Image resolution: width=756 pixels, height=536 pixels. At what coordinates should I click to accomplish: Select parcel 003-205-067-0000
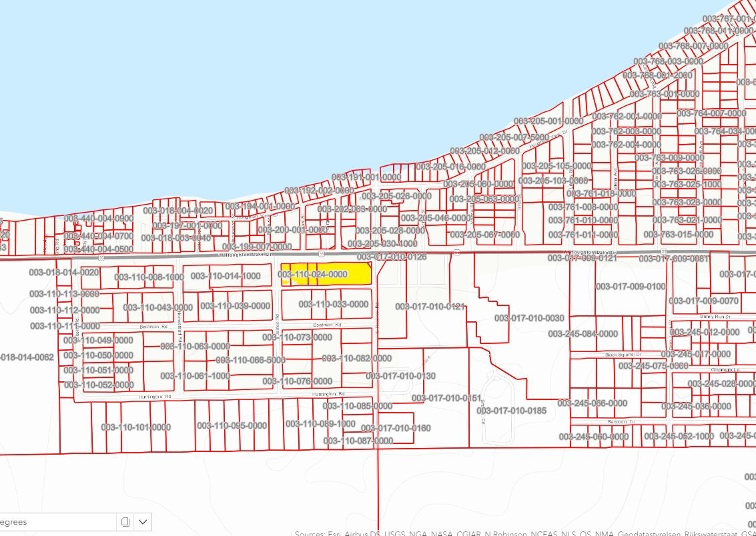click(484, 235)
